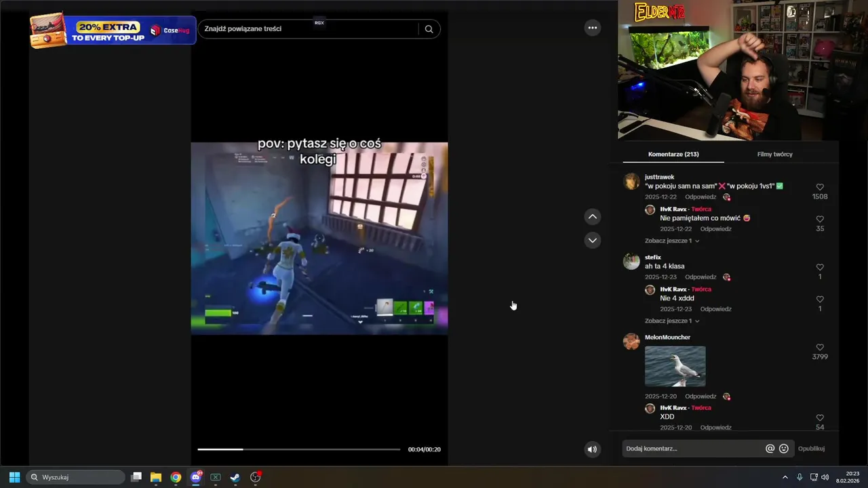Screen dimensions: 868x488
Task: Open the seagull image in MelonMouncher's comment
Action: click(675, 367)
